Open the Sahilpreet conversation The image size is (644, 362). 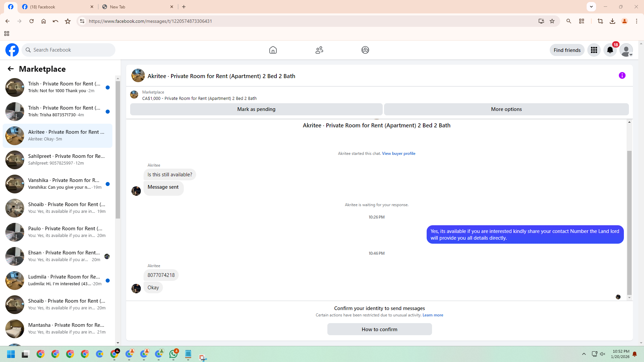point(58,160)
